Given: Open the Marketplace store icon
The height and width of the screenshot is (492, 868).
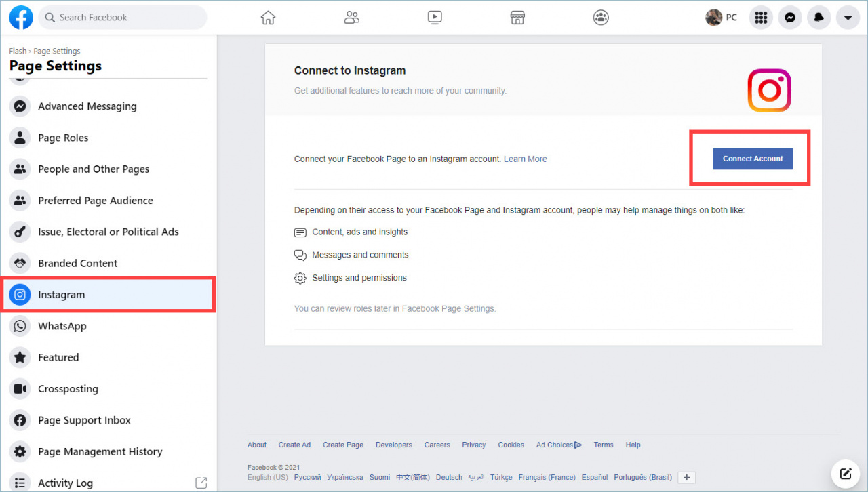Looking at the screenshot, I should [x=517, y=18].
